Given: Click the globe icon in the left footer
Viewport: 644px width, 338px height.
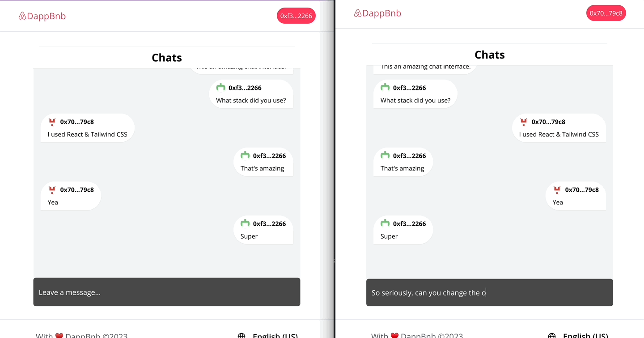Looking at the screenshot, I should tap(241, 335).
